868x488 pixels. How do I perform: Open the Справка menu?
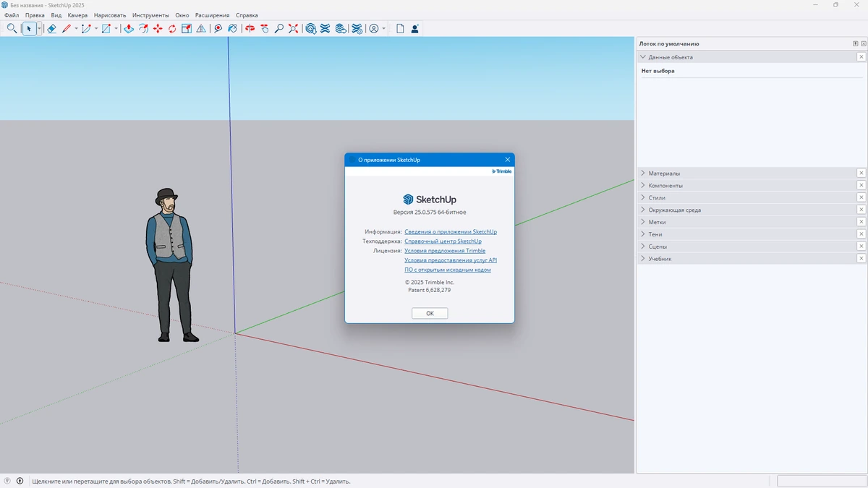coord(247,15)
